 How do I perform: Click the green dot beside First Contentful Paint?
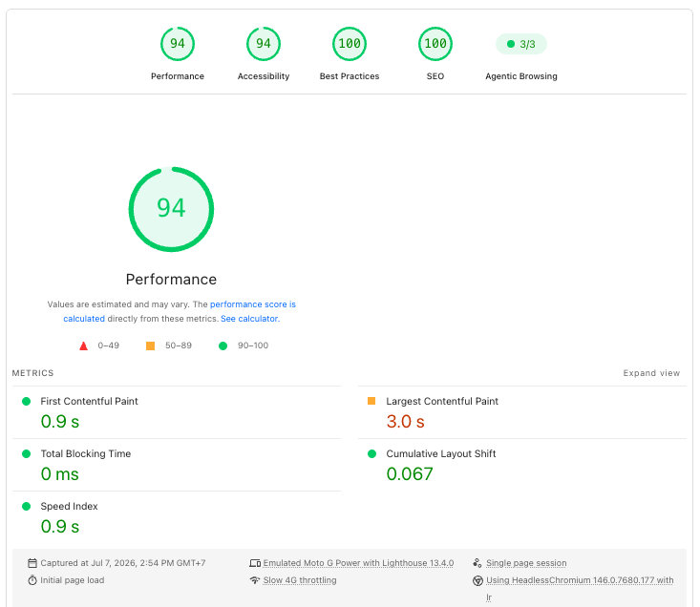click(x=27, y=402)
